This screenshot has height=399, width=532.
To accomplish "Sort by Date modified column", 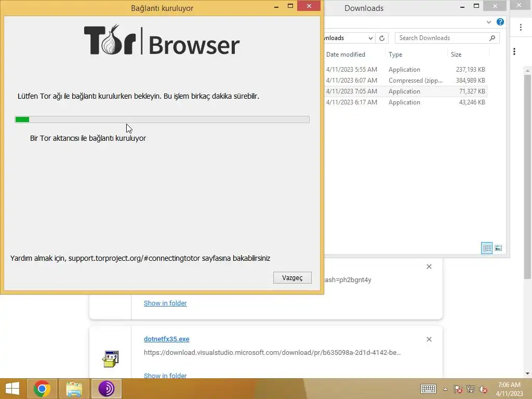I will point(345,54).
